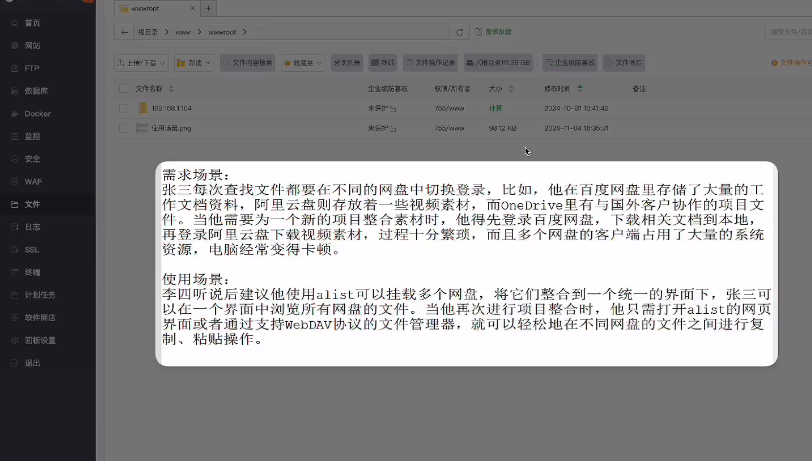Open the 192.168.1.104 folder icon
The image size is (812, 461).
[x=143, y=108]
